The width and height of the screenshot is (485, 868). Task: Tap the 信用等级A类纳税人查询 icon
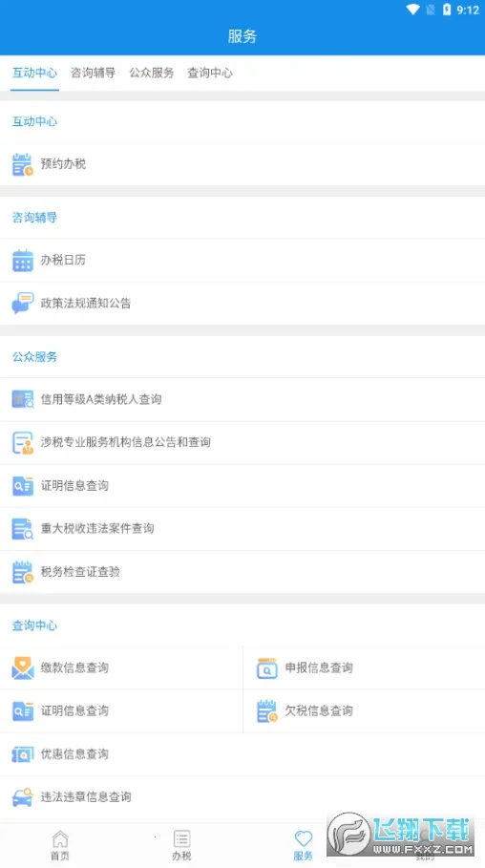23,399
